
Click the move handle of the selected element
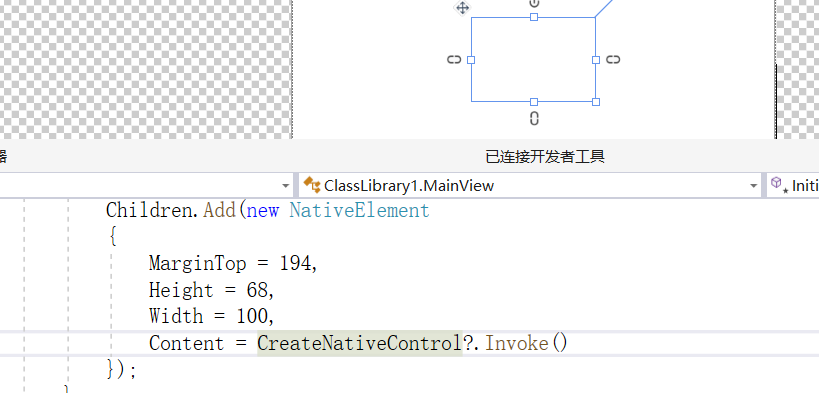point(462,8)
